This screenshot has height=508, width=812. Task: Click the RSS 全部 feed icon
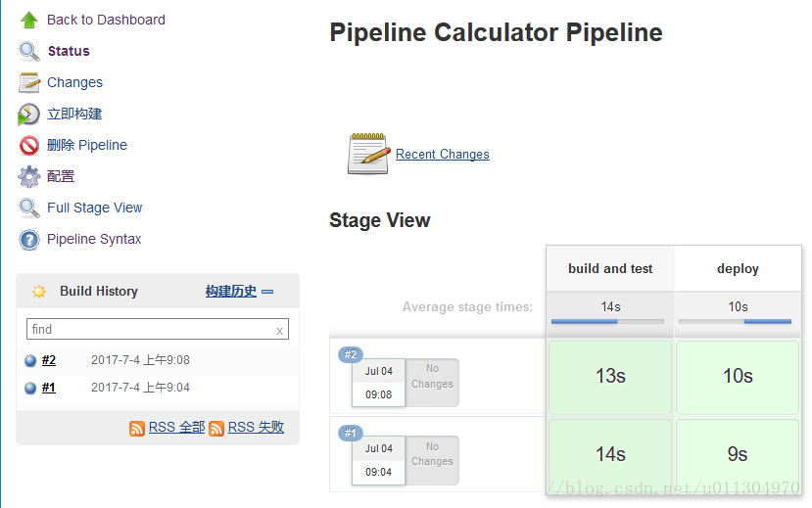click(137, 429)
